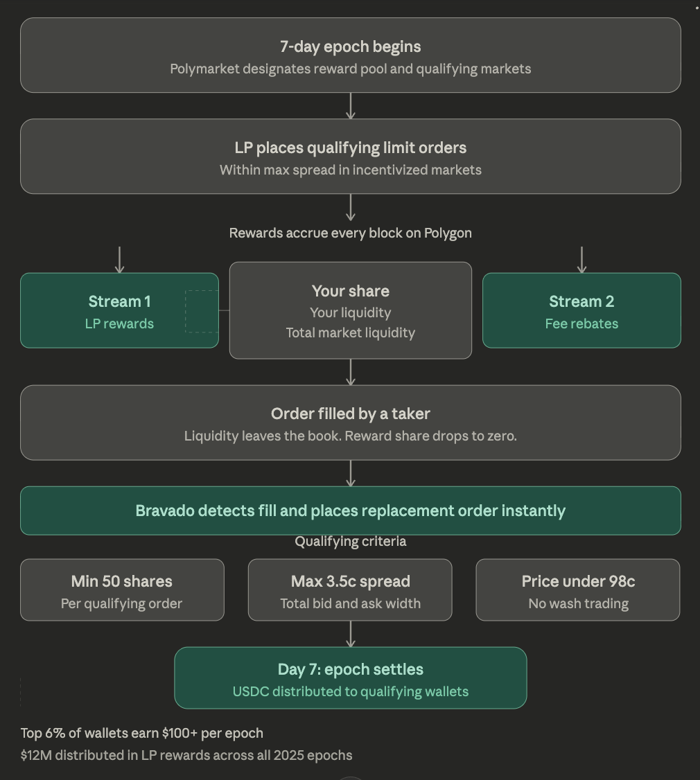Select the "Min 50 shares" criteria box
The height and width of the screenshot is (780, 700).
pyautogui.click(x=122, y=590)
